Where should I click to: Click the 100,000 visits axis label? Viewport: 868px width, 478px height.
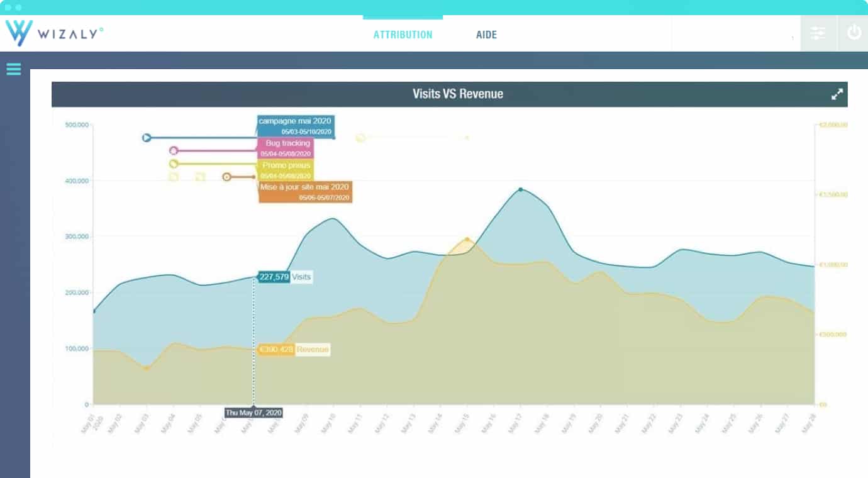pos(77,348)
